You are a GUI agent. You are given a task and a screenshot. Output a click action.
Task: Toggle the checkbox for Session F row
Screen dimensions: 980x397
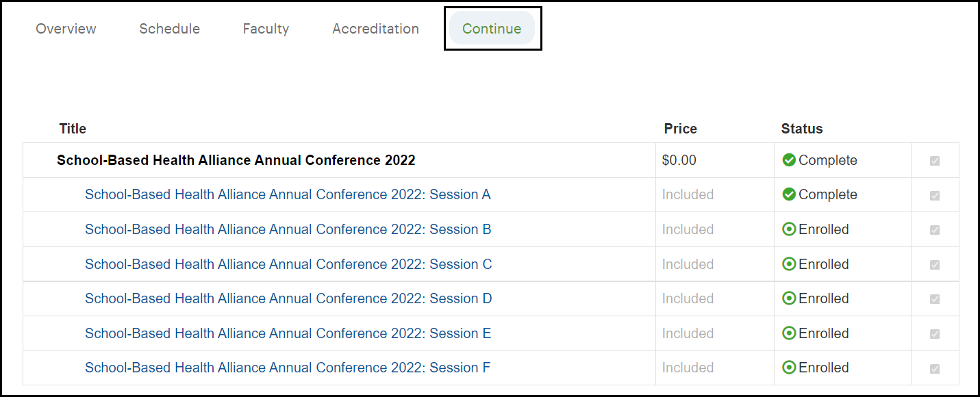(935, 369)
